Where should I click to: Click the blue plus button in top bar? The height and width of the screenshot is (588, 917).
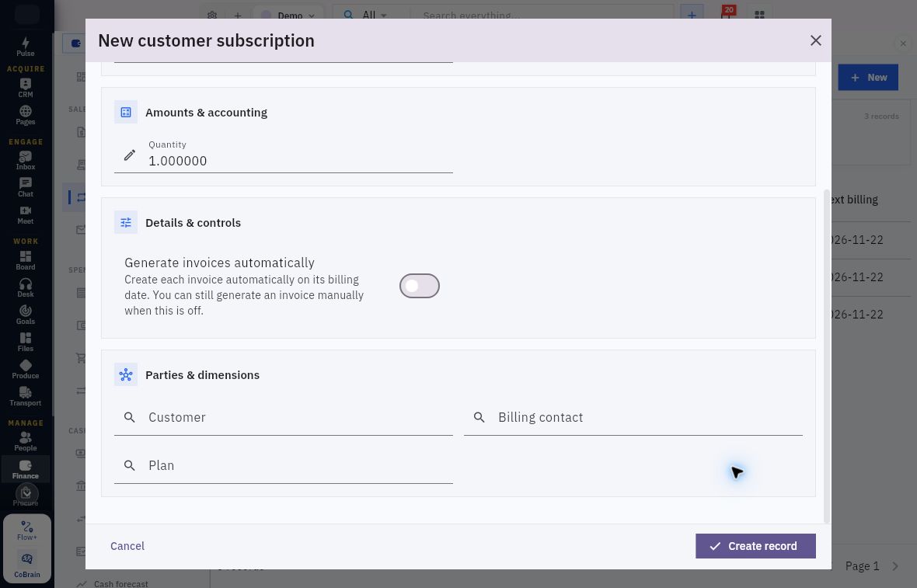[x=692, y=16]
